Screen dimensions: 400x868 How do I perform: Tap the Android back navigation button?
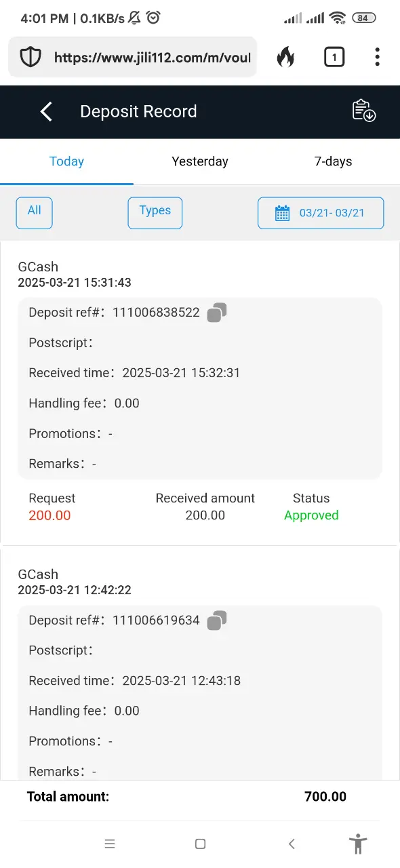(x=292, y=844)
